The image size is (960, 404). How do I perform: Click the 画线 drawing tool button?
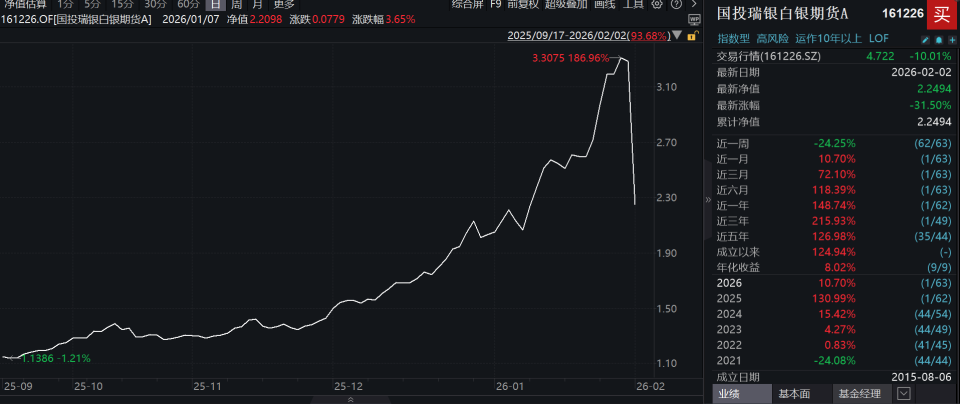click(x=604, y=4)
